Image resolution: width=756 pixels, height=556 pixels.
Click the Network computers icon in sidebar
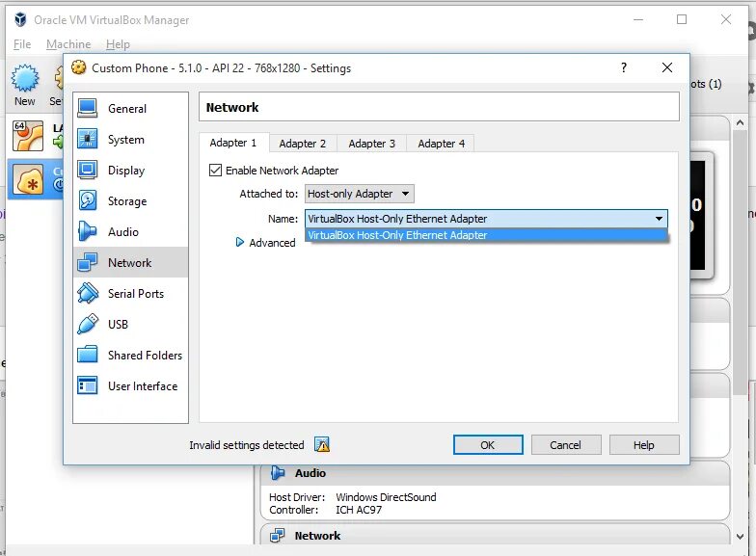pos(87,262)
